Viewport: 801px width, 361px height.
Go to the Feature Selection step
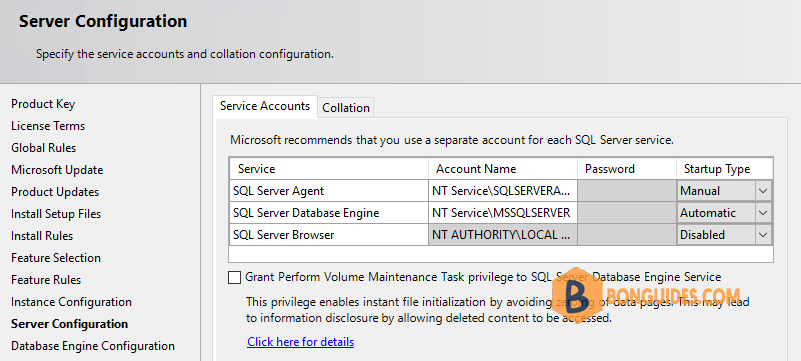[56, 258]
